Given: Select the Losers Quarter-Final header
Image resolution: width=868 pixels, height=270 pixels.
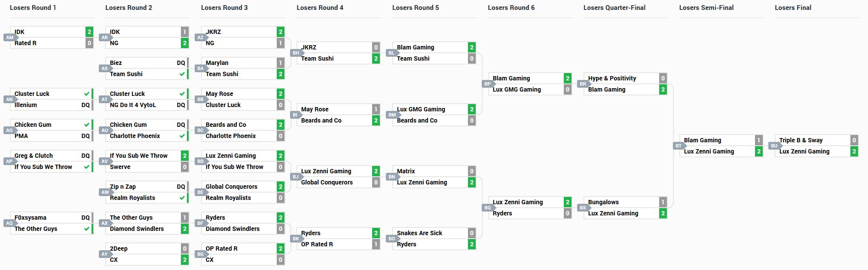Looking at the screenshot, I should point(614,8).
